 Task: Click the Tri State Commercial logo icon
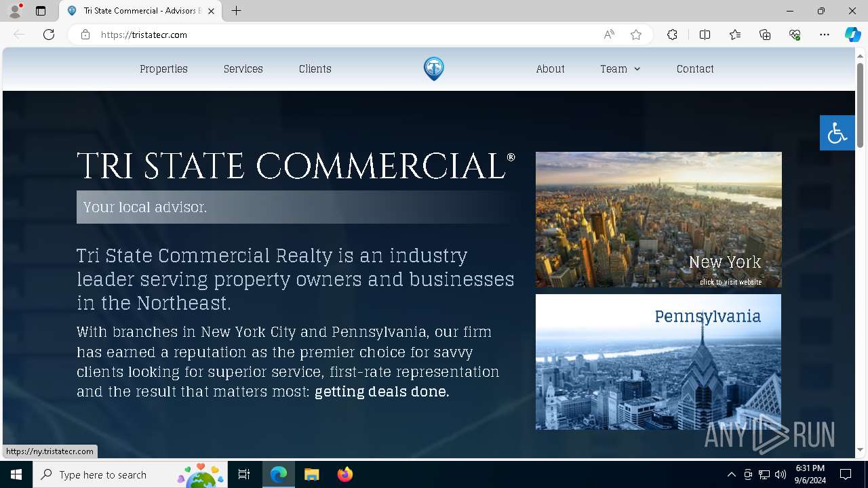(434, 68)
